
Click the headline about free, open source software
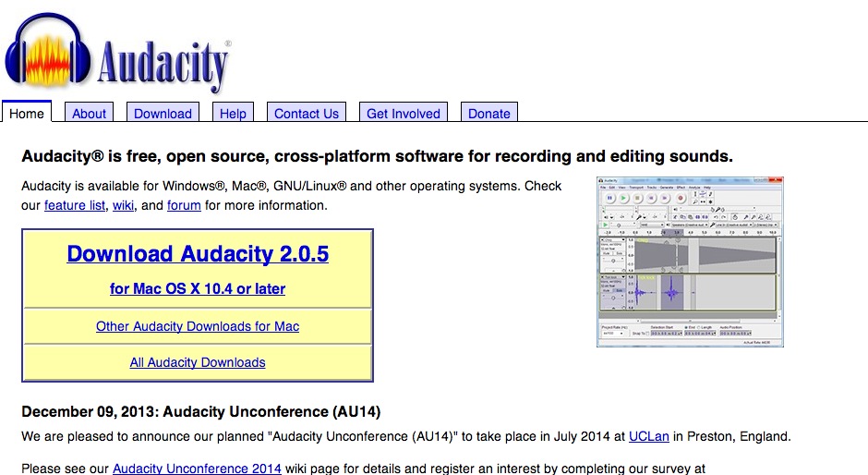point(377,156)
